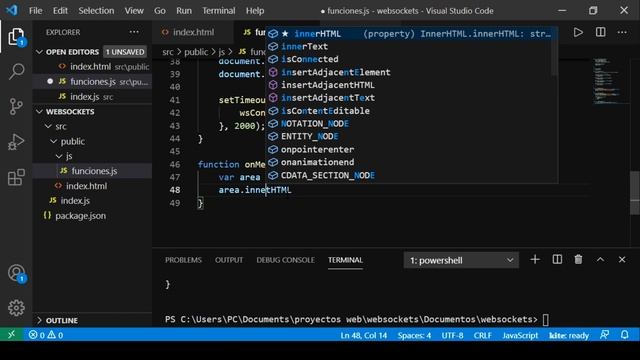
Task: Split the terminal panel
Action: tap(557, 260)
